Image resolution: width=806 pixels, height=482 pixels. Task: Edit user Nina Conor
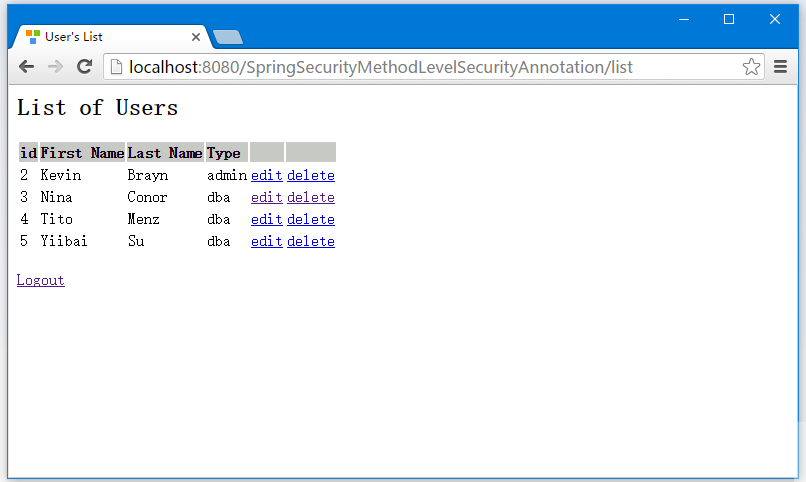(267, 197)
